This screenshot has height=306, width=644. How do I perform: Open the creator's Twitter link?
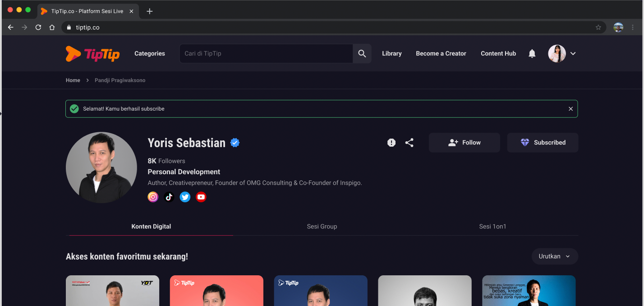coord(185,197)
